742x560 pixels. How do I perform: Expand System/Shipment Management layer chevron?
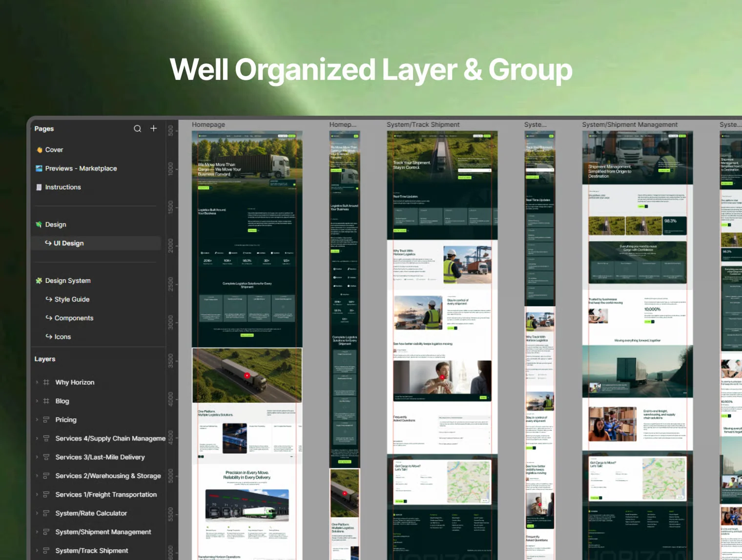[37, 532]
